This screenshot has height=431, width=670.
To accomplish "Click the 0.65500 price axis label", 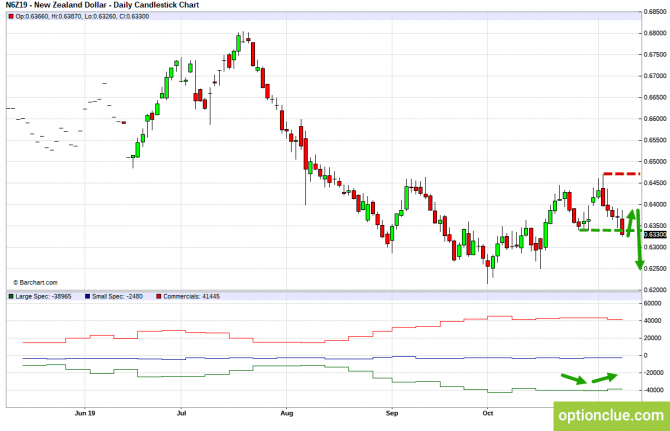I will 655,140.
